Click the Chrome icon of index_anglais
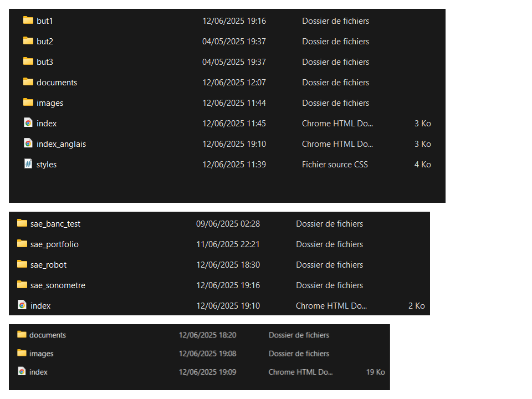This screenshot has height=399, width=532. [x=28, y=143]
